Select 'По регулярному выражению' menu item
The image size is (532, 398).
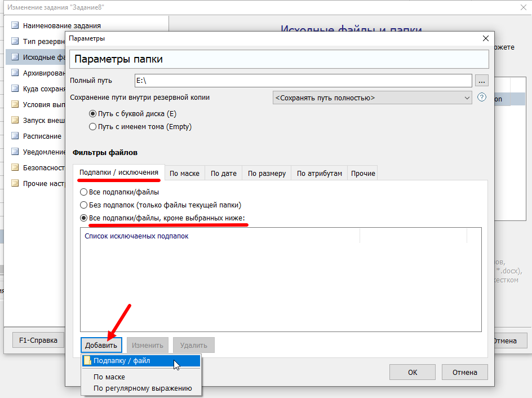tap(143, 388)
